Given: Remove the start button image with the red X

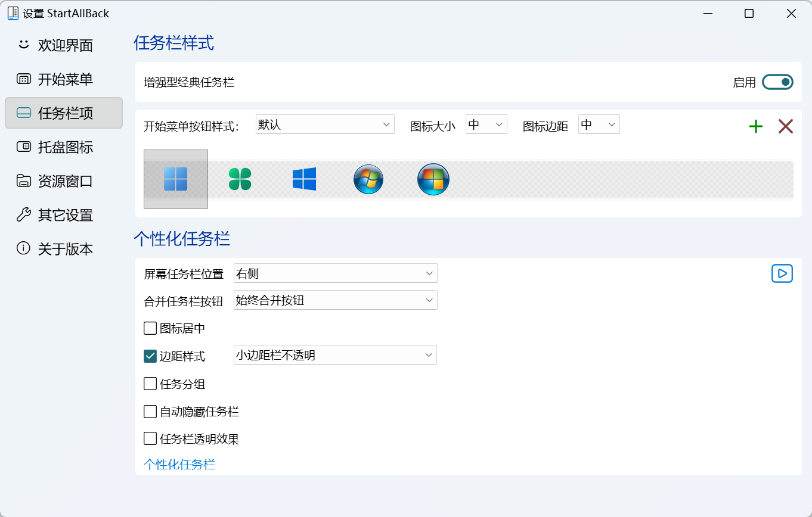Looking at the screenshot, I should [x=786, y=126].
